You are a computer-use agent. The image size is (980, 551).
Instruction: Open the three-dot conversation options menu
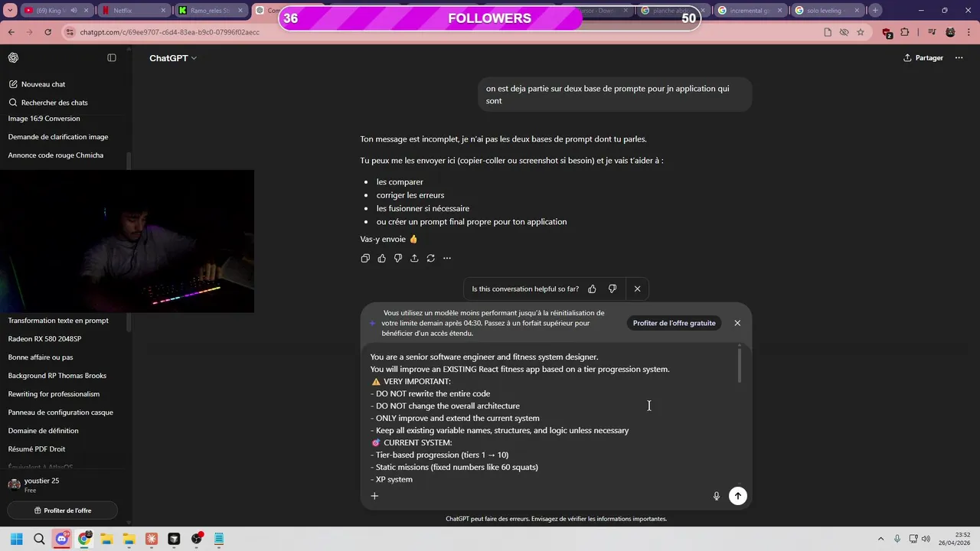[x=959, y=58]
